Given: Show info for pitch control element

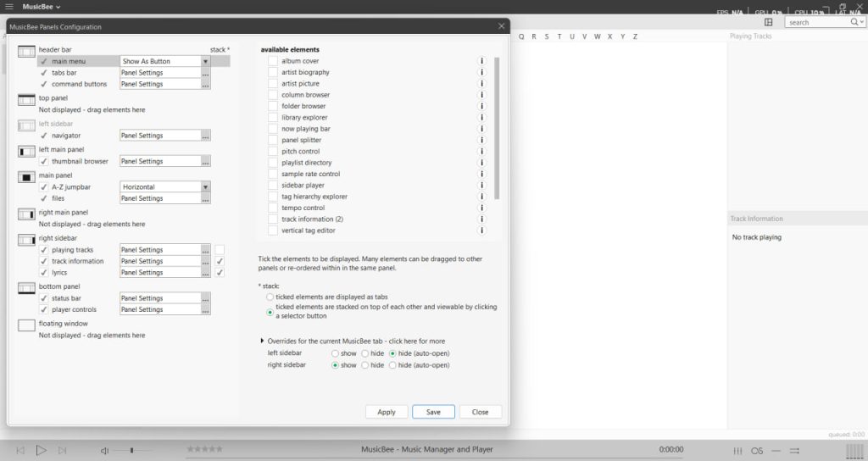Looking at the screenshot, I should (481, 151).
